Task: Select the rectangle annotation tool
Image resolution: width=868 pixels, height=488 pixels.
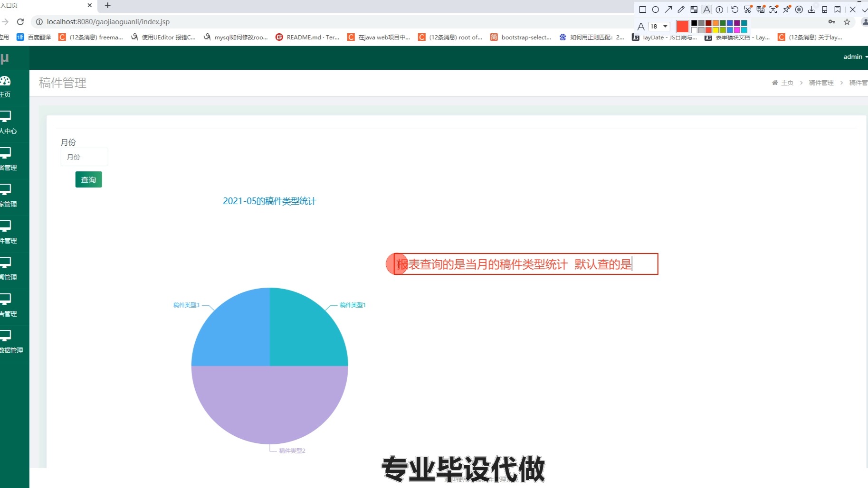Action: pyautogui.click(x=643, y=9)
